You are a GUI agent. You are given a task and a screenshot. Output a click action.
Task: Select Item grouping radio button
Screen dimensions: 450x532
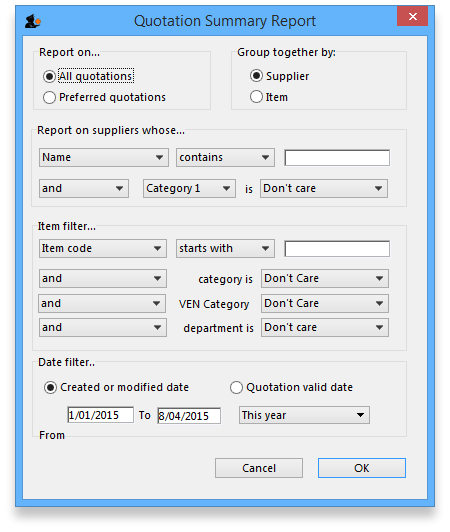coord(256,97)
